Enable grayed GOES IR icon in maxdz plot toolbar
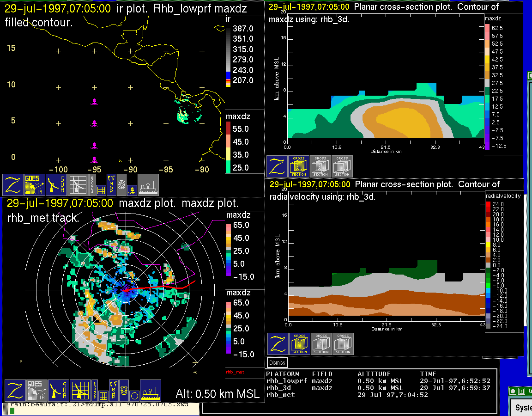Image resolution: width=532 pixels, height=416 pixels. 36,390
